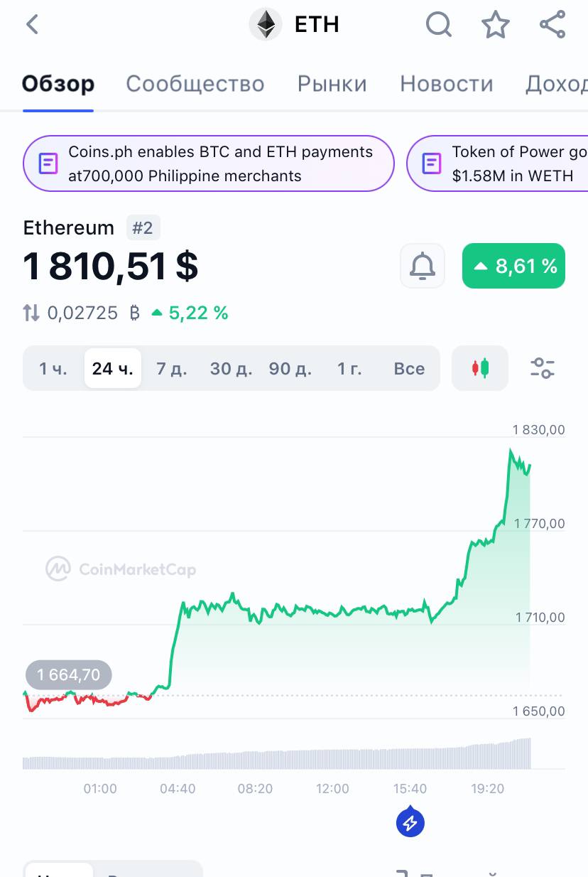The height and width of the screenshot is (877, 588).
Task: Open search with the magnifier icon
Action: click(439, 25)
